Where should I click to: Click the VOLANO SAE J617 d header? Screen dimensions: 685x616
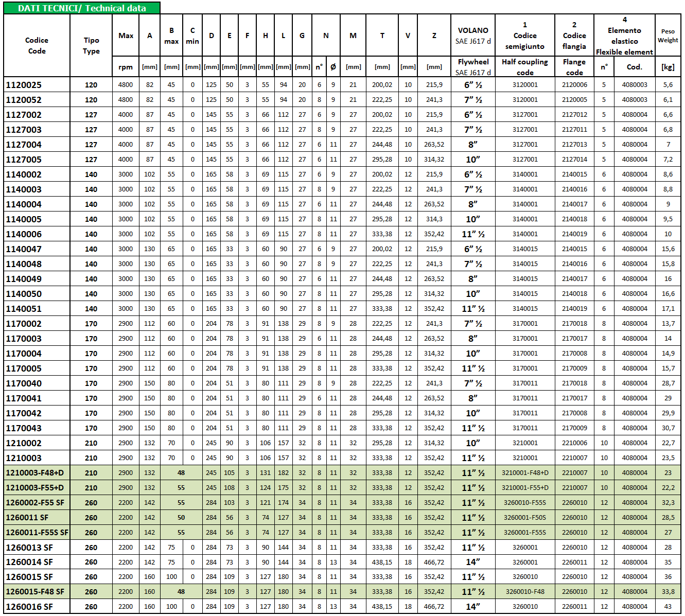coord(473,36)
